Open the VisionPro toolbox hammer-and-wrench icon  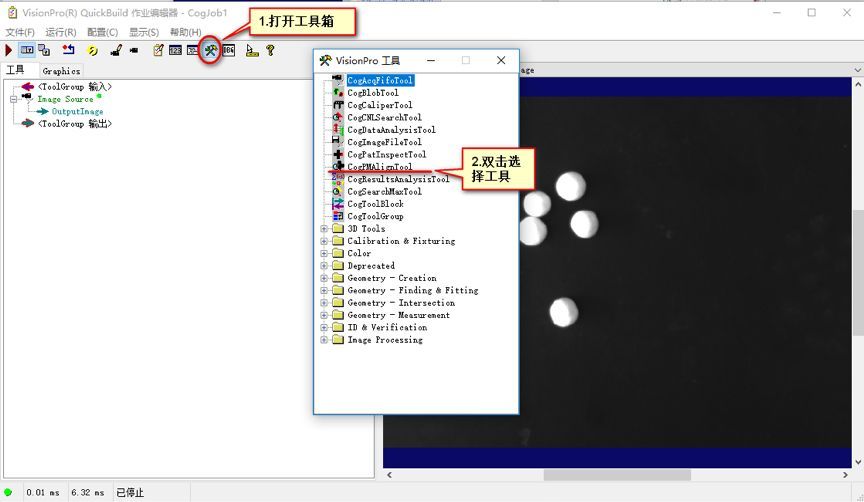pyautogui.click(x=210, y=50)
